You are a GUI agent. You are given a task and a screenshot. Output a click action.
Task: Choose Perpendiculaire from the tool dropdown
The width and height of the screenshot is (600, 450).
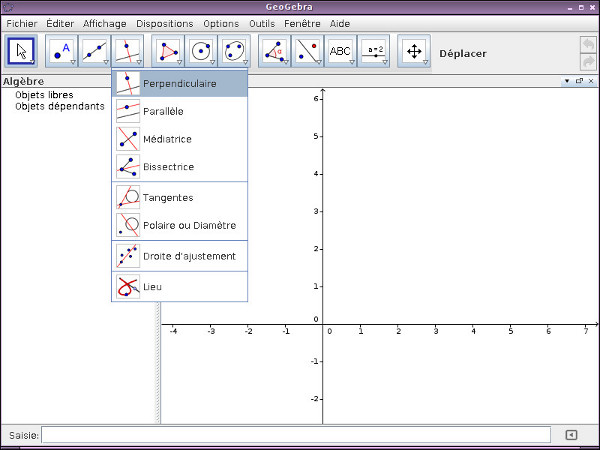click(x=179, y=83)
